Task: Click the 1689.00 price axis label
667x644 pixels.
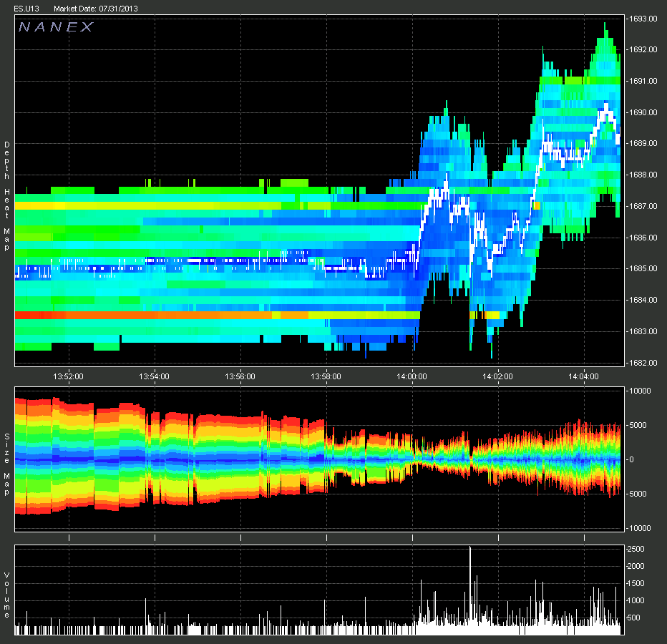Action: (643, 143)
